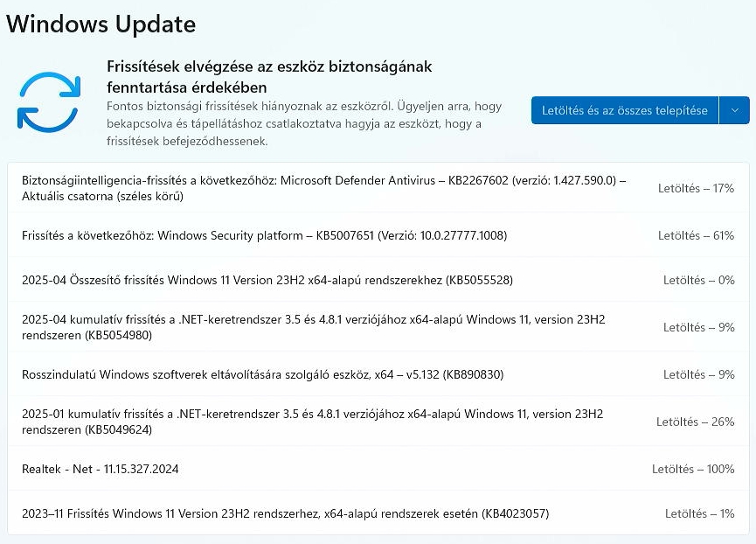756x544 pixels.
Task: Click Realtek's 'Letöltés – 100%' status
Action: point(693,470)
